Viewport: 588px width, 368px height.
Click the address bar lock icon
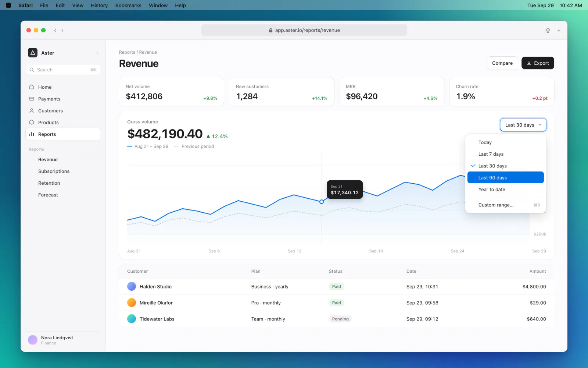tap(271, 31)
